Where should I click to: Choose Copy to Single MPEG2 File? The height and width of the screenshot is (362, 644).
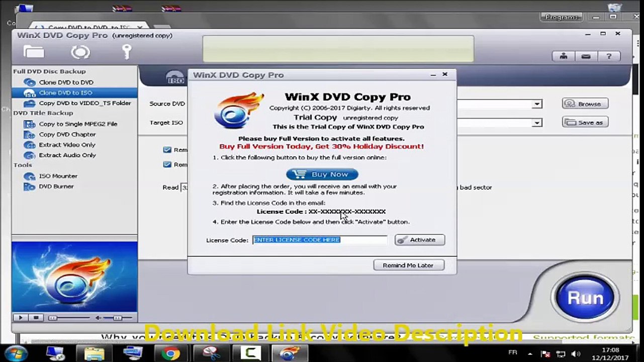pos(78,124)
